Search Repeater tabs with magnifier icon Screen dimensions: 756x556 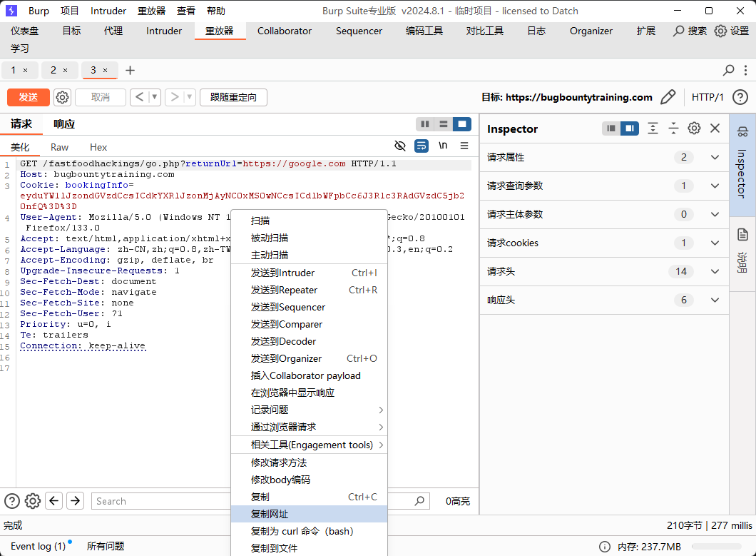point(728,71)
